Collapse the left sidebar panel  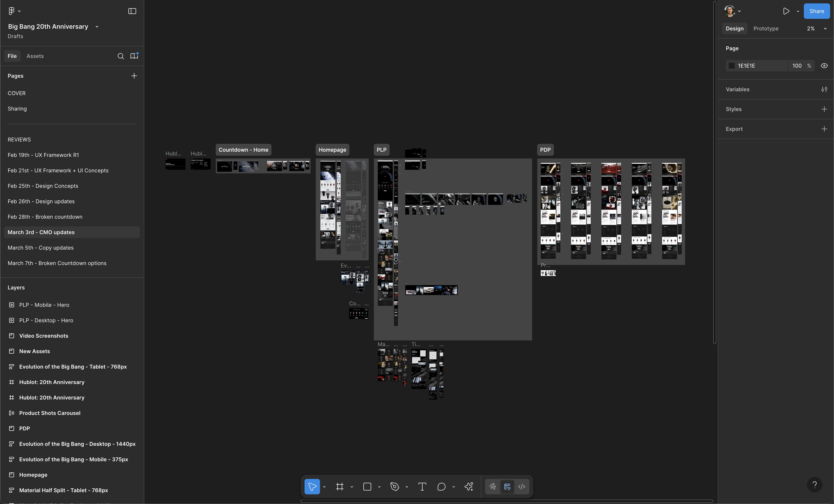132,11
